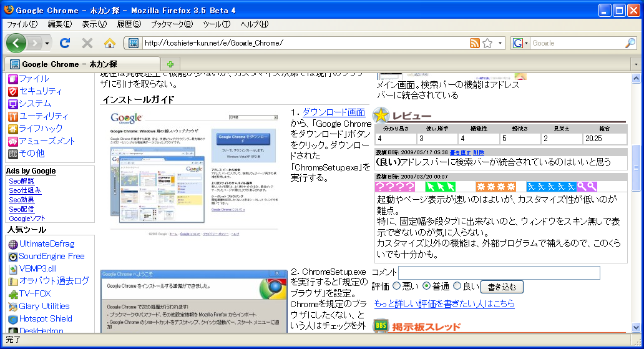Image resolution: width=644 pixels, height=349 pixels.
Task: Reload the page with the refresh icon
Action: click(x=65, y=42)
